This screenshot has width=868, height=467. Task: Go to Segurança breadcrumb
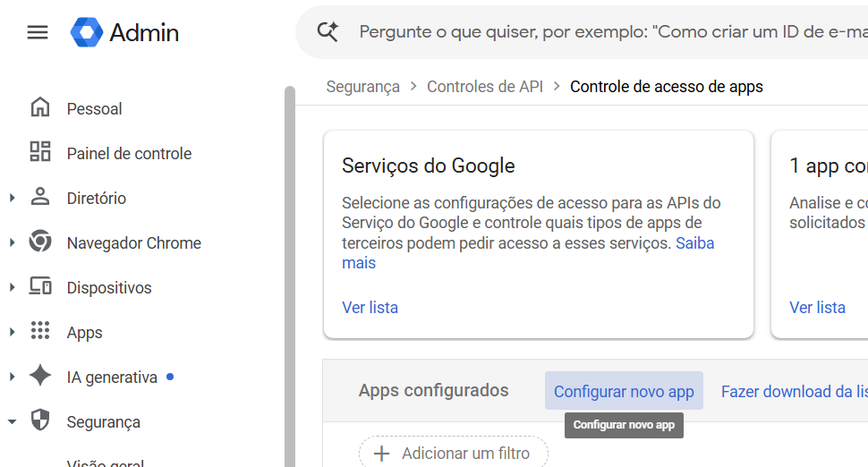pos(362,87)
